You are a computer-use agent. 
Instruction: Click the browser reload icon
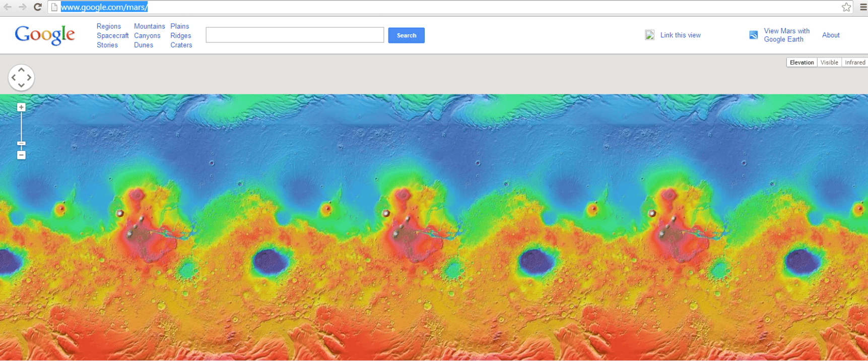[x=37, y=7]
